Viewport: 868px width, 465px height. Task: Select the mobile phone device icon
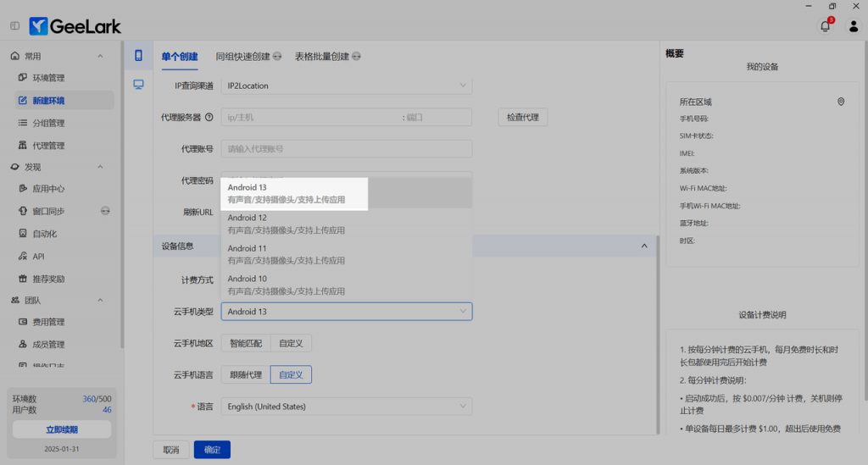138,56
